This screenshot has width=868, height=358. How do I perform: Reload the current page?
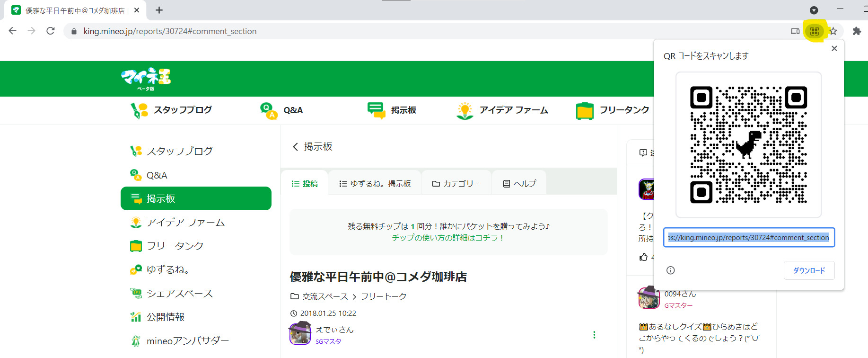(x=51, y=31)
